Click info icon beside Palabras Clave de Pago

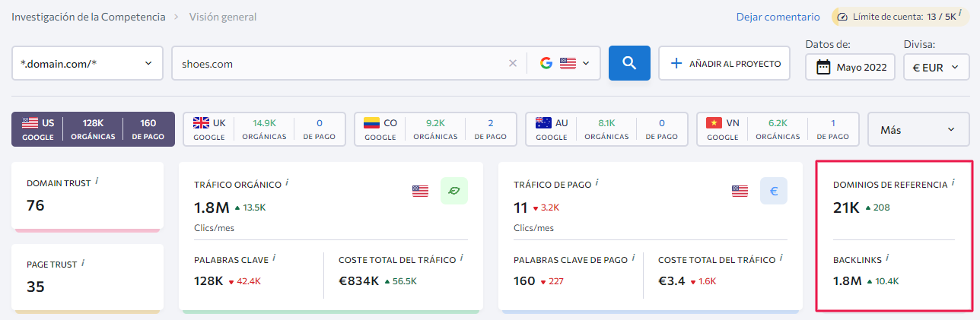click(x=635, y=258)
